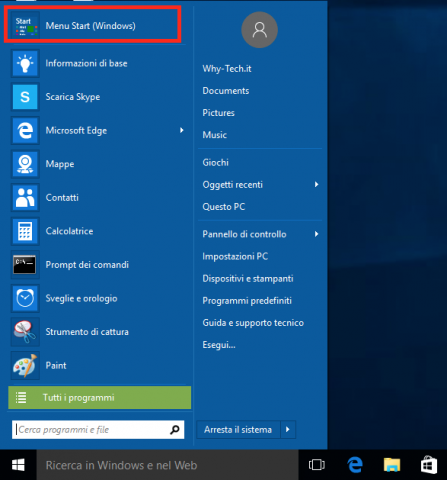Expand the Microsoft Edge submenu arrow

pyautogui.click(x=182, y=130)
